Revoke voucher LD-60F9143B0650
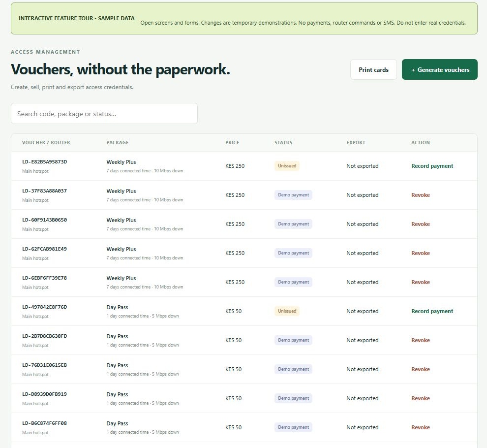 (x=421, y=224)
